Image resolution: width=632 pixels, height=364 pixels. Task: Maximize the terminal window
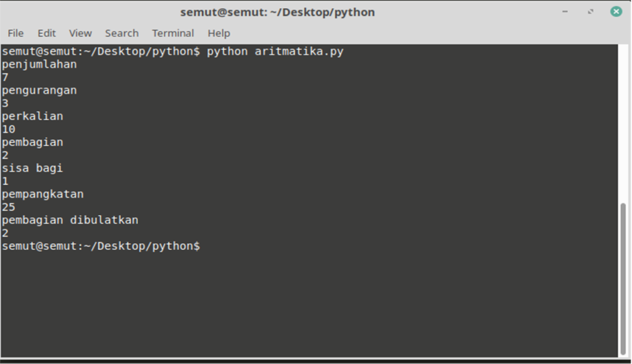591,12
